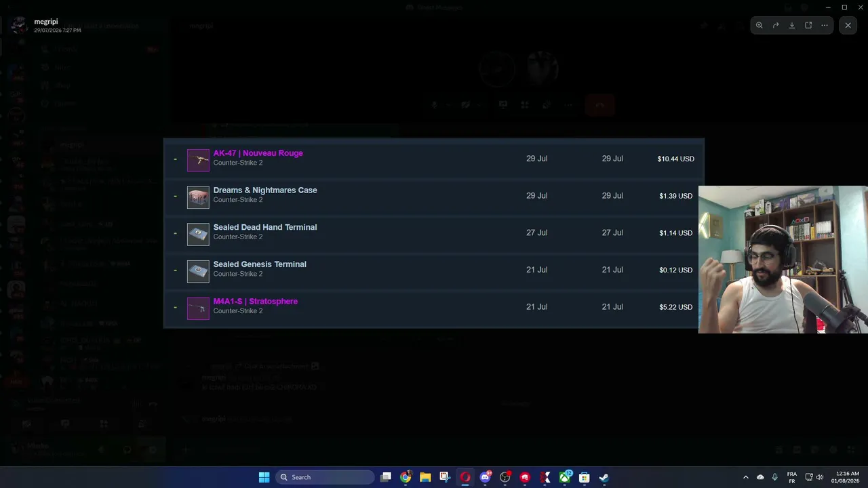Click megripi's avatar in the viewer header
This screenshot has width=868, height=488.
point(19,25)
